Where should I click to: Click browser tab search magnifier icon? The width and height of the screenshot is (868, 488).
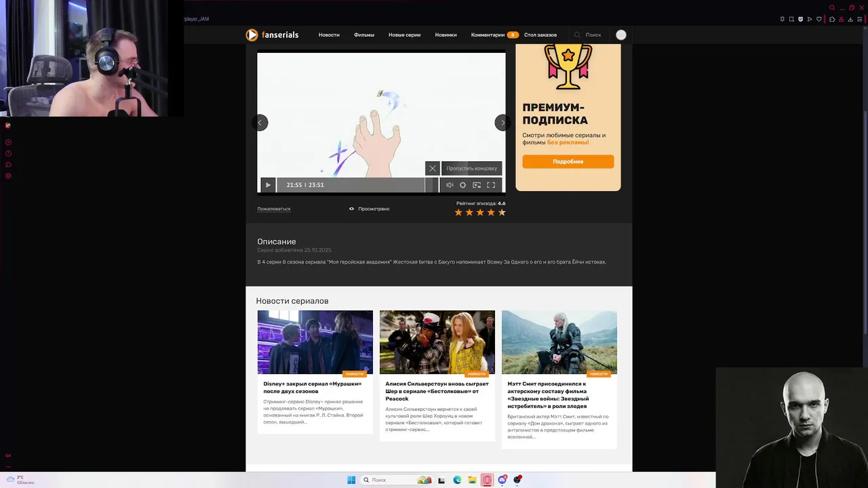(832, 7)
